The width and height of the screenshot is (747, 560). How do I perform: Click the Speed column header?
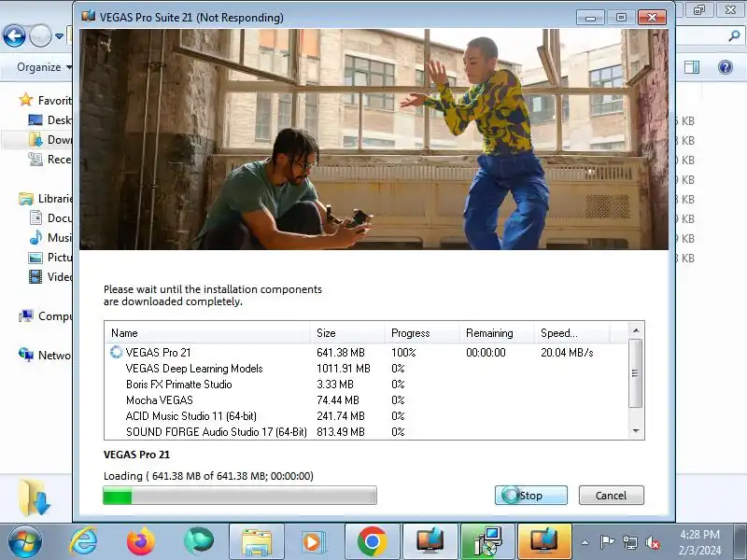tap(571, 333)
